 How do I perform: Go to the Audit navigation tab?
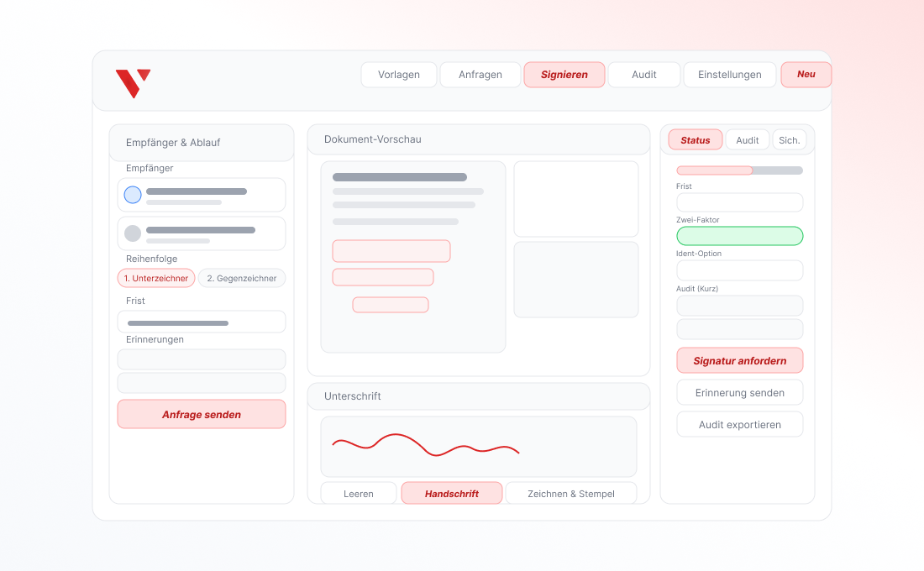coord(644,75)
